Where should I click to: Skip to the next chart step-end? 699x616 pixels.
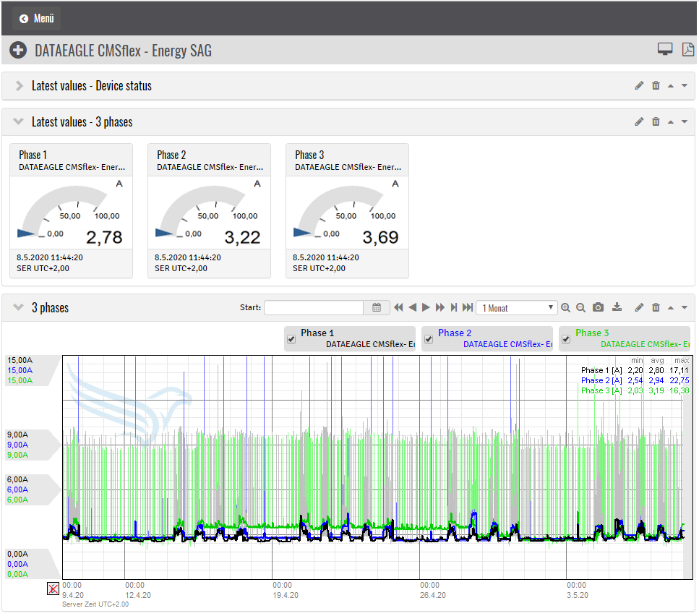[x=454, y=307]
